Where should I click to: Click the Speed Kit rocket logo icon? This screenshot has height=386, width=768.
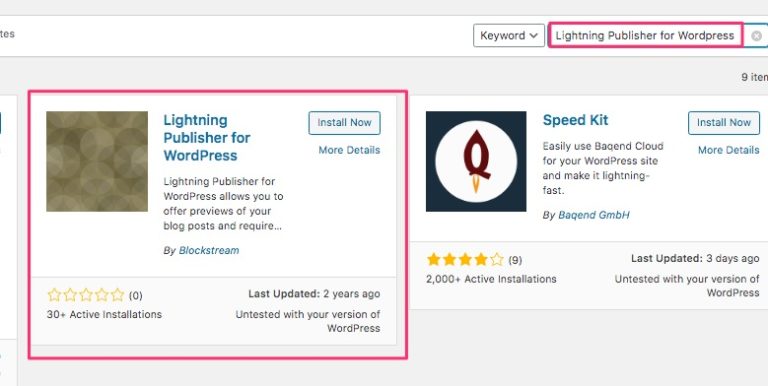point(476,161)
